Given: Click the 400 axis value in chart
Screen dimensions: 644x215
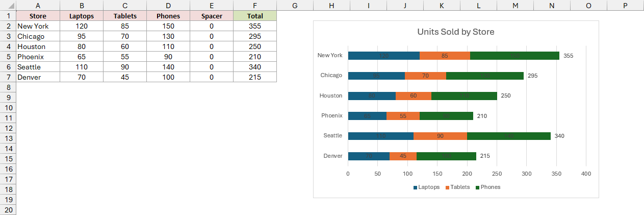Looking at the screenshot, I should [x=586, y=174].
